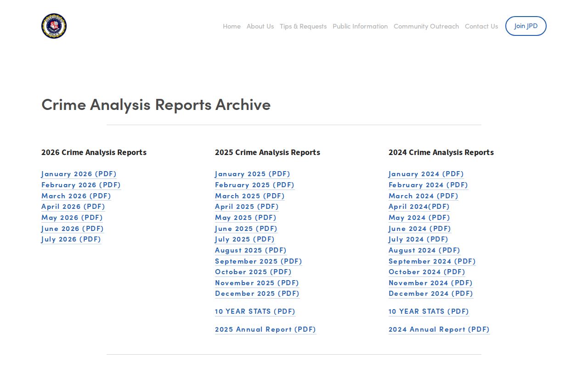This screenshot has height=368, width=588.
Task: Open the 2024 Annual Report PDF
Action: pos(439,329)
